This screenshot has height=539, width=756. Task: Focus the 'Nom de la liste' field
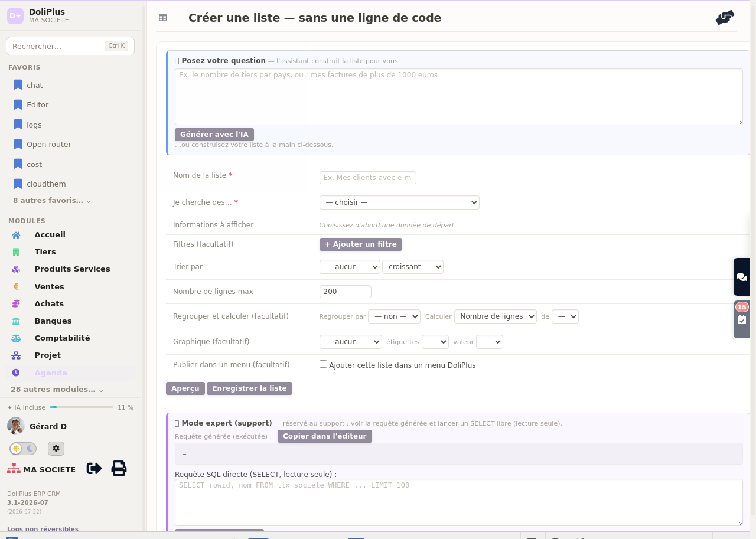pos(368,178)
